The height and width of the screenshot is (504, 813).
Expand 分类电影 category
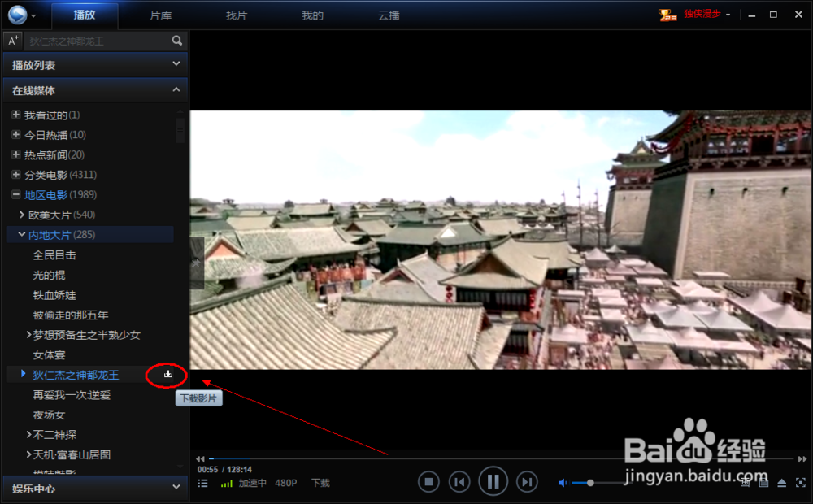[x=16, y=174]
